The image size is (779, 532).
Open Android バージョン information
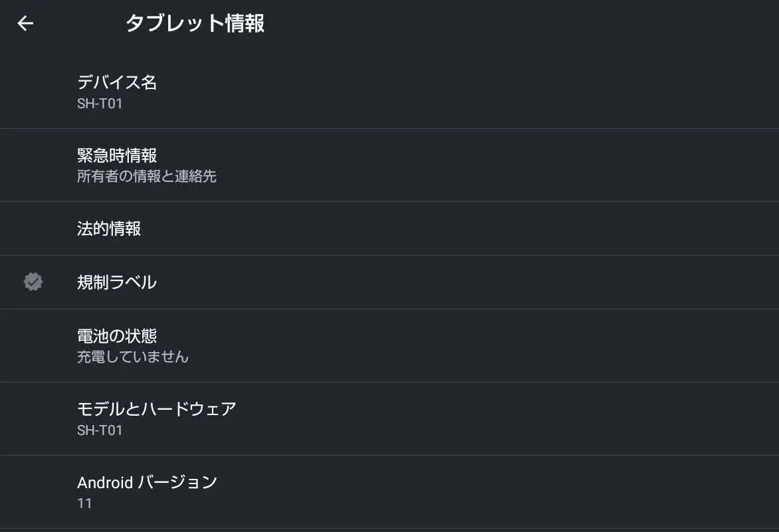tap(389, 492)
